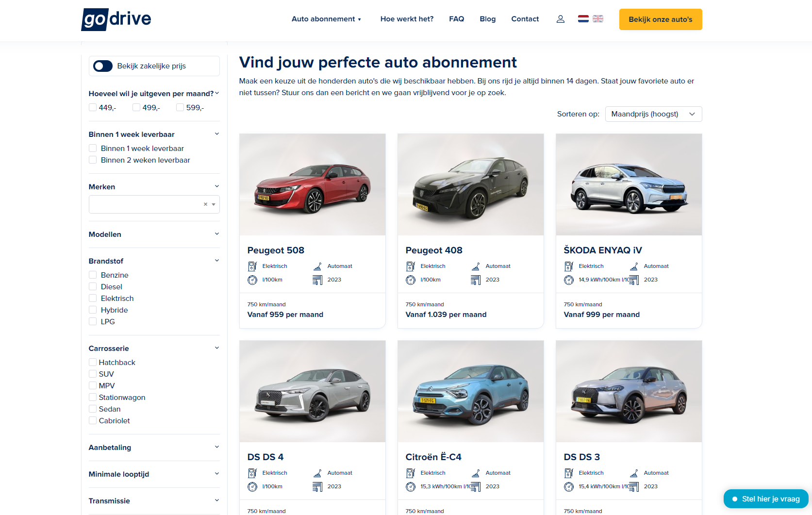Open the Peugeot 508 title link

[x=276, y=250]
